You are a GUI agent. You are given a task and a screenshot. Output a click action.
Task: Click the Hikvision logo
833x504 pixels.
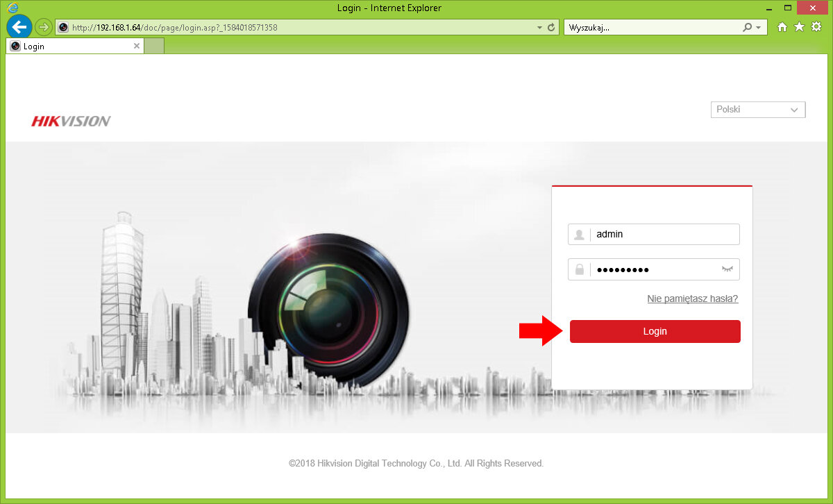[71, 121]
